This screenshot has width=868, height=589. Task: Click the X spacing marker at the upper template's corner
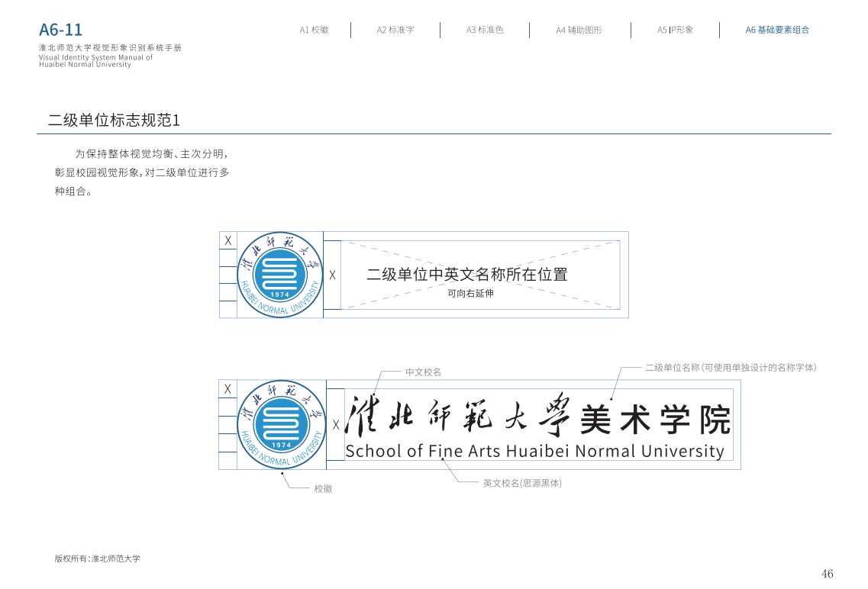(x=228, y=240)
